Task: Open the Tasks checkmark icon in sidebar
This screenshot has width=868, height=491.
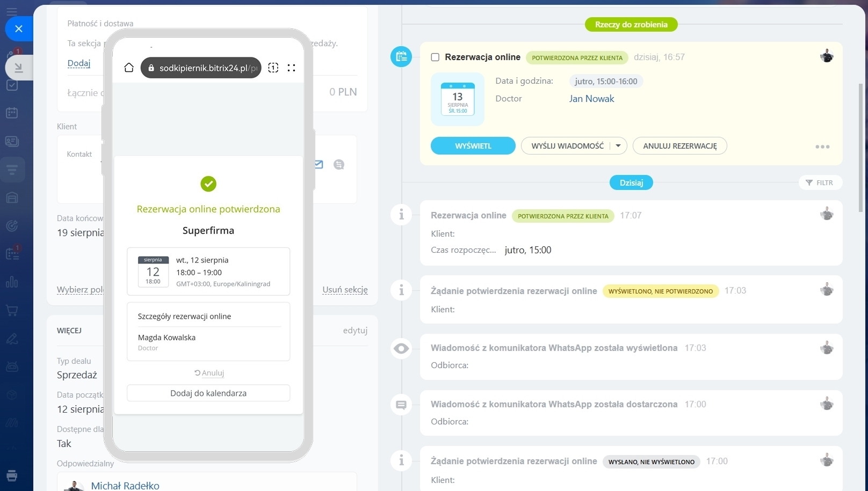Action: tap(12, 85)
